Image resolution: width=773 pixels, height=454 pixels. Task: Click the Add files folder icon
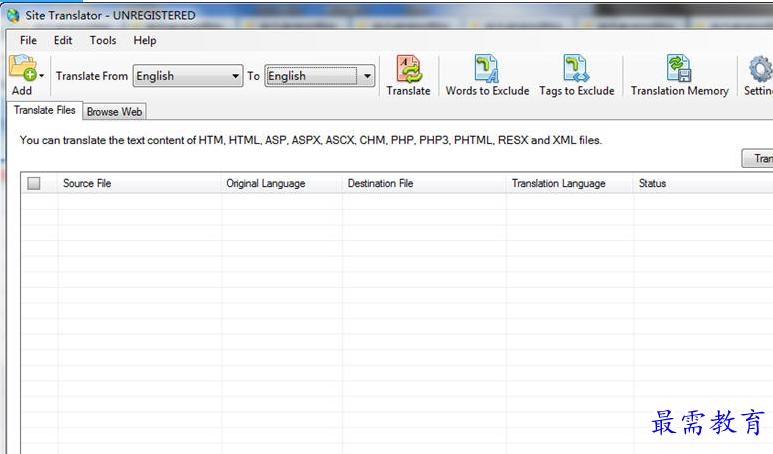[23, 68]
